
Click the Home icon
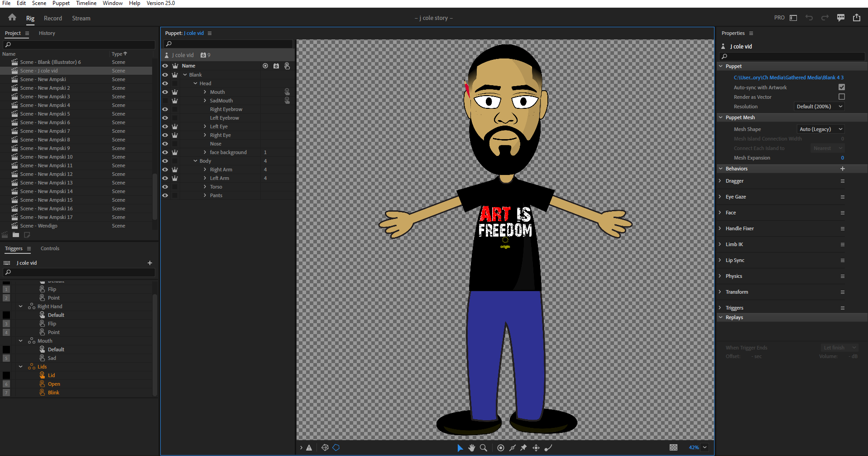click(12, 17)
